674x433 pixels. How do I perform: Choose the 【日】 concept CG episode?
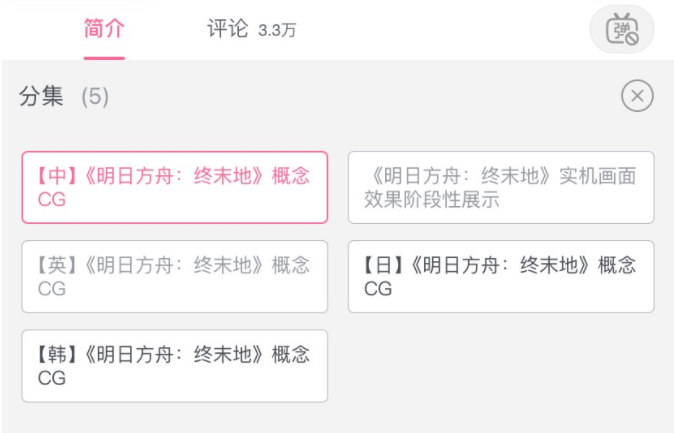click(501, 276)
